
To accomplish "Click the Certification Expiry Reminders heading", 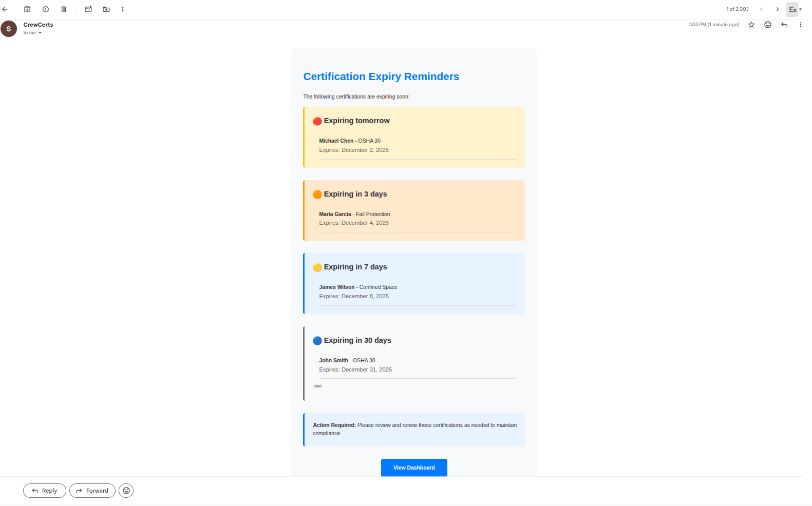I will (381, 76).
